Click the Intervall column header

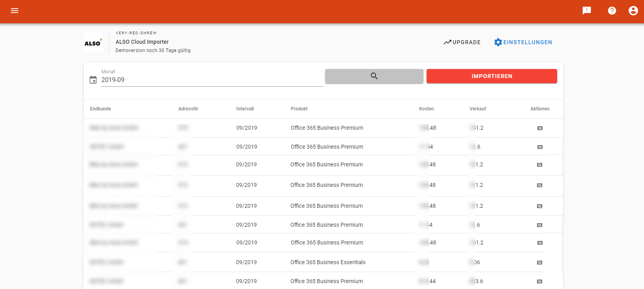point(245,109)
